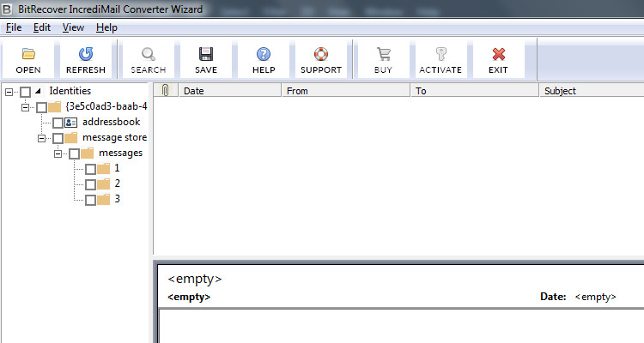Image resolution: width=644 pixels, height=343 pixels.
Task: Click the Support lifebuoy icon
Action: (321, 54)
